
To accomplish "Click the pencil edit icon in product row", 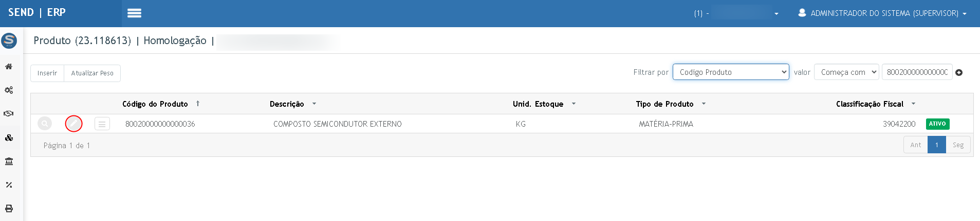I will [x=74, y=124].
